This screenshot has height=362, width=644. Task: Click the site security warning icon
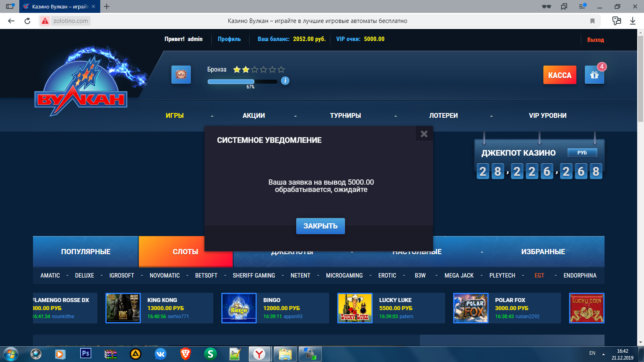click(45, 21)
